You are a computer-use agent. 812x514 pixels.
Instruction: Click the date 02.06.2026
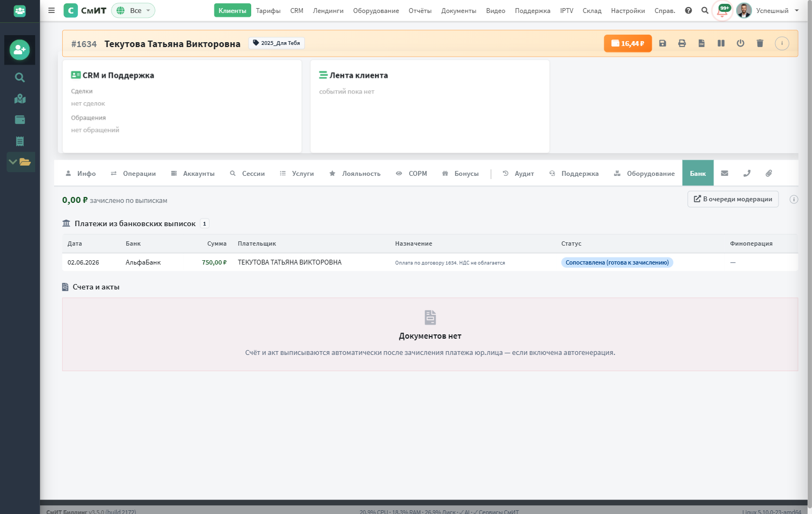pos(83,262)
